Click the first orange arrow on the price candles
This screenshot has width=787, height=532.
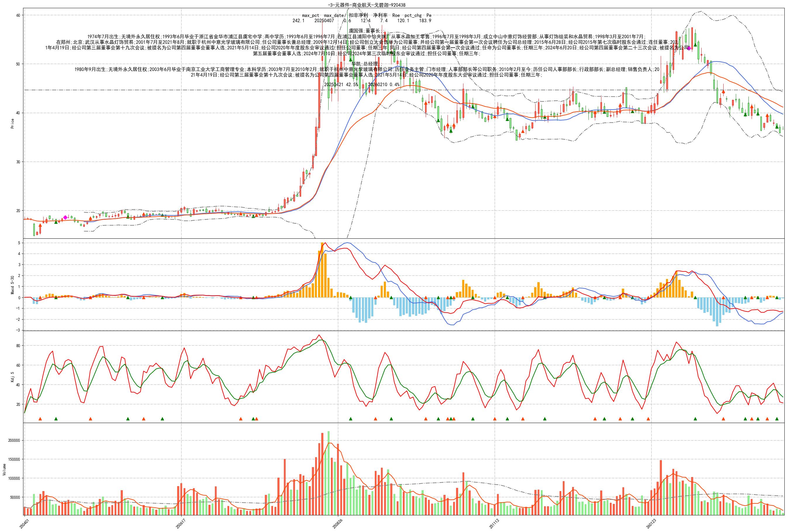[x=40, y=225]
